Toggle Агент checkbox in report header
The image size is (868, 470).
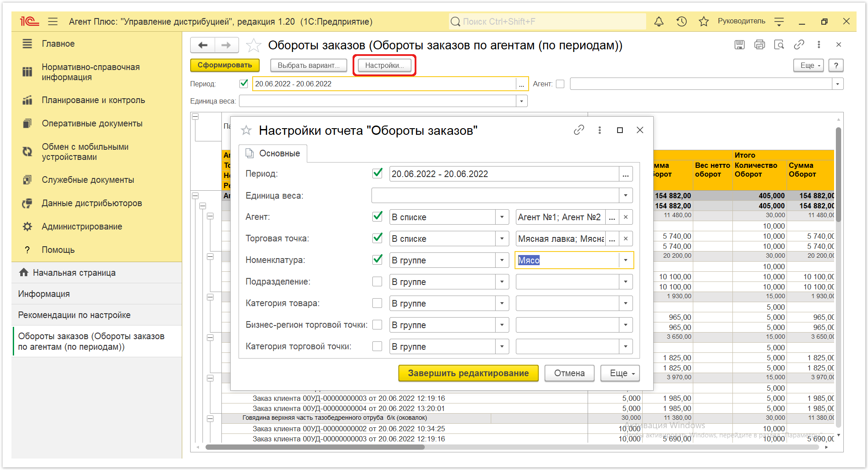tap(560, 84)
